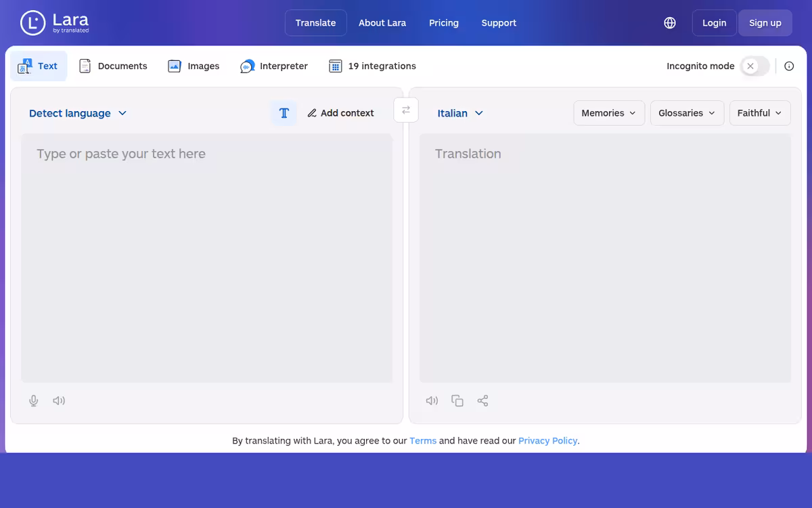Viewport: 812px width, 508px height.
Task: Enable Incognito mode switch
Action: click(x=755, y=66)
